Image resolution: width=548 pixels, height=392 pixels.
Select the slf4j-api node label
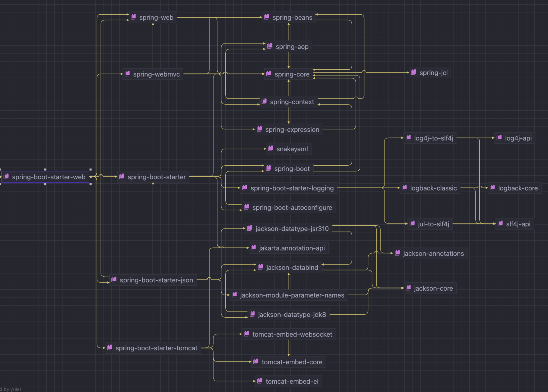click(518, 224)
